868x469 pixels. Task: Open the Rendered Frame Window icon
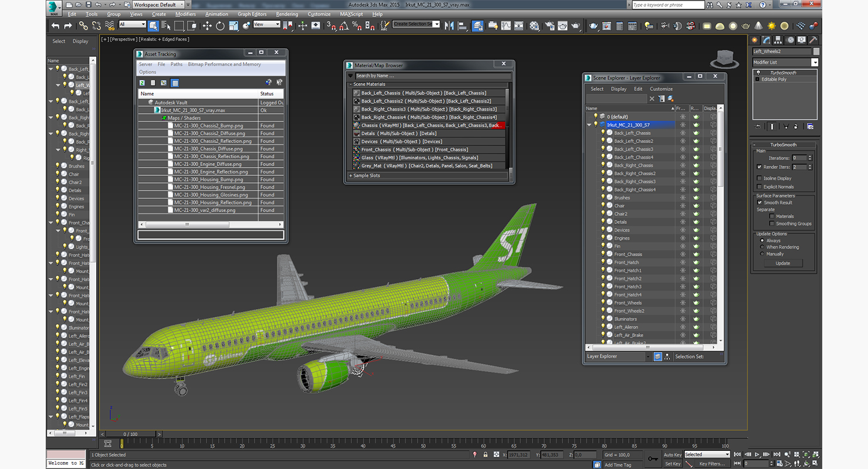coord(562,25)
